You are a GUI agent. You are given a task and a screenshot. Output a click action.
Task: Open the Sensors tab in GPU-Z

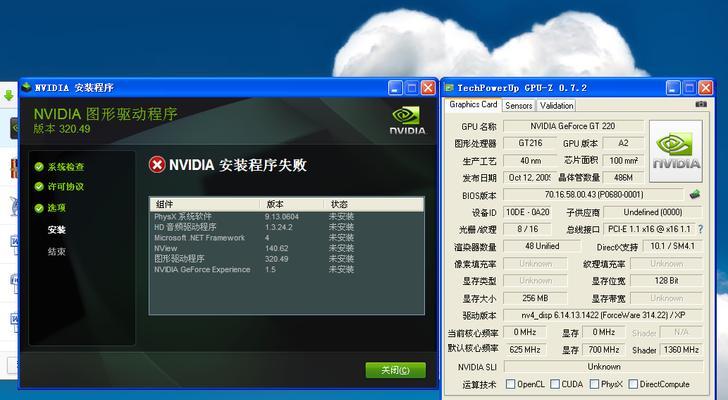tap(519, 106)
